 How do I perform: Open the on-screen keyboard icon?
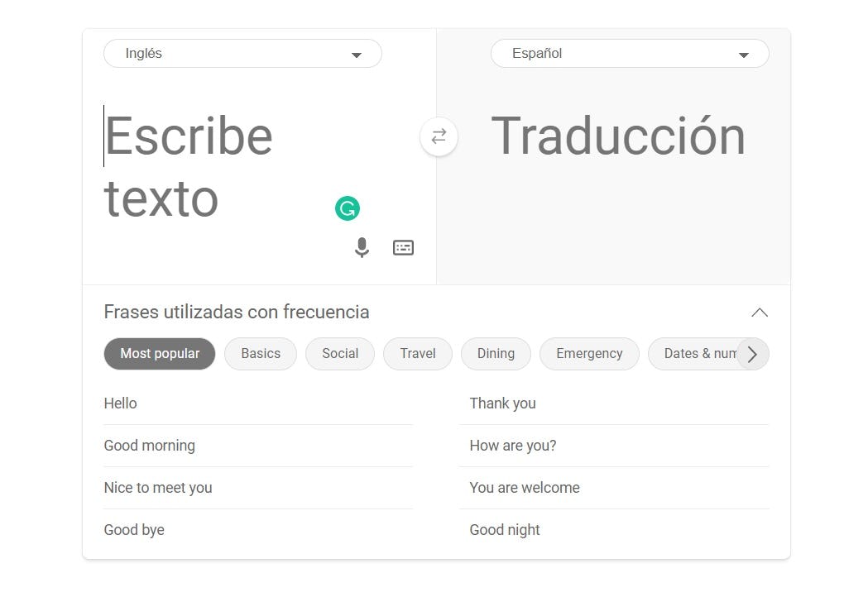pyautogui.click(x=403, y=247)
